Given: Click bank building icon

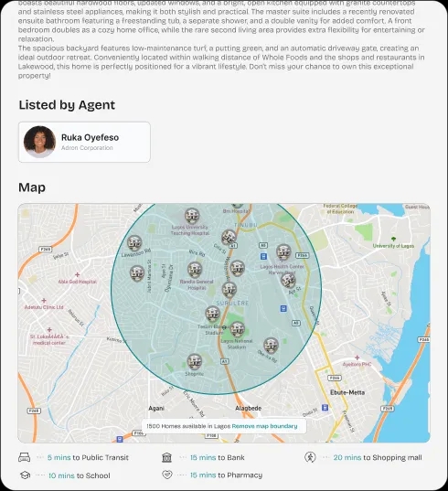Looking at the screenshot, I should (167, 457).
